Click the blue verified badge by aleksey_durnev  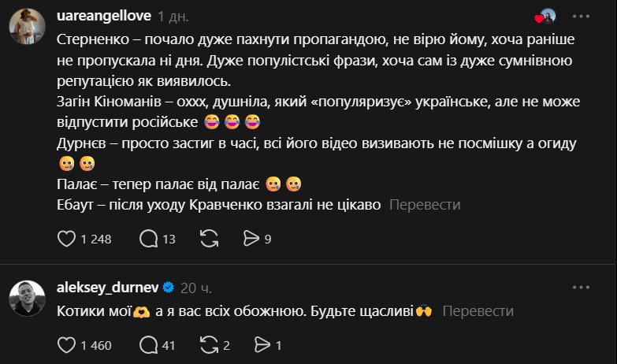pyautogui.click(x=167, y=288)
